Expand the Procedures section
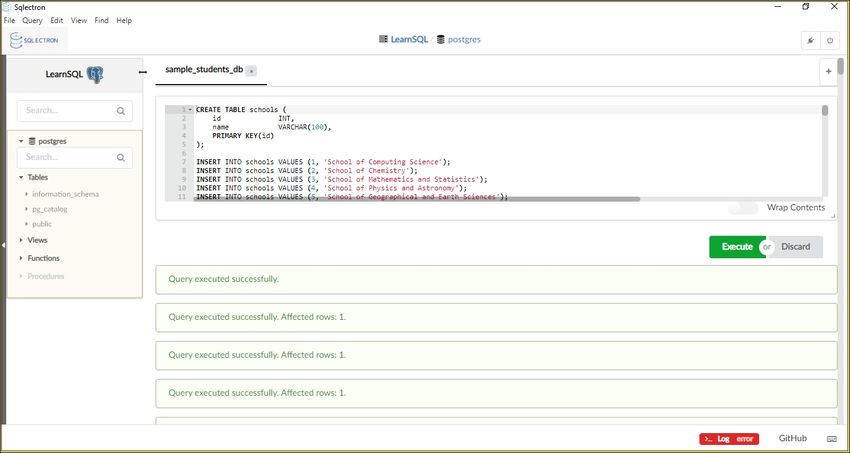The height and width of the screenshot is (453, 850). click(21, 276)
